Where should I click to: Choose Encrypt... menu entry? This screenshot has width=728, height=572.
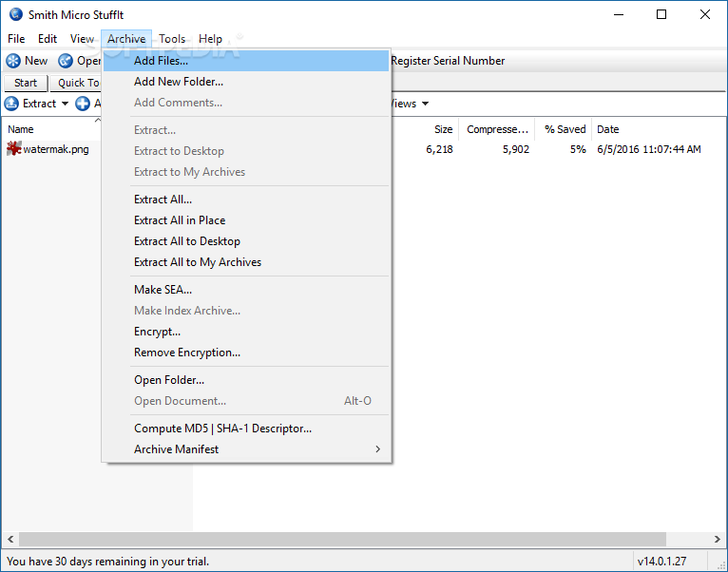coord(246,332)
